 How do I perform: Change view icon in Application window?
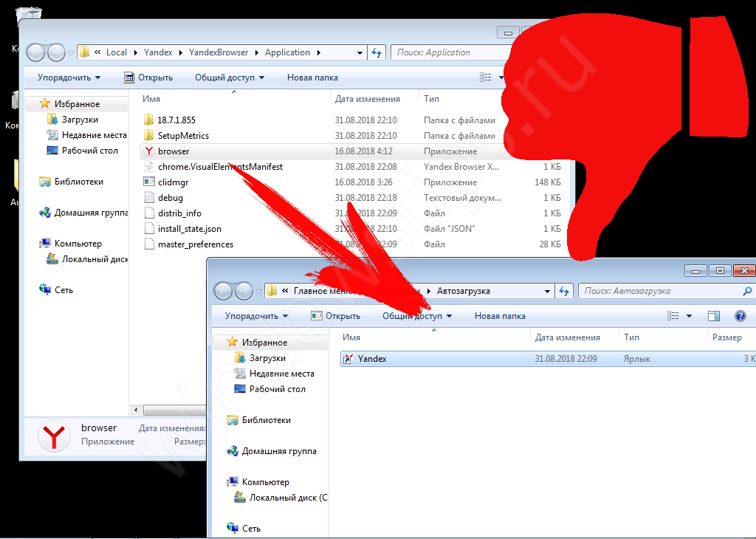click(x=486, y=78)
